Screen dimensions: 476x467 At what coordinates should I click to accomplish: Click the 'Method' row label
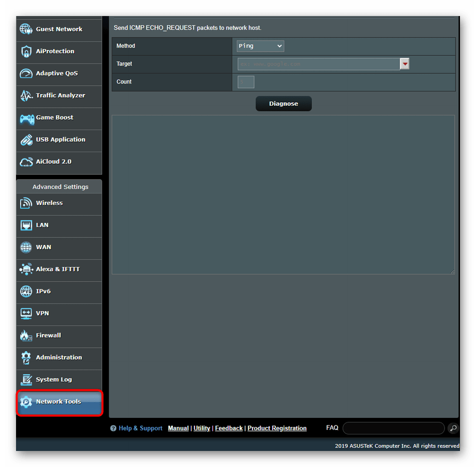click(126, 46)
